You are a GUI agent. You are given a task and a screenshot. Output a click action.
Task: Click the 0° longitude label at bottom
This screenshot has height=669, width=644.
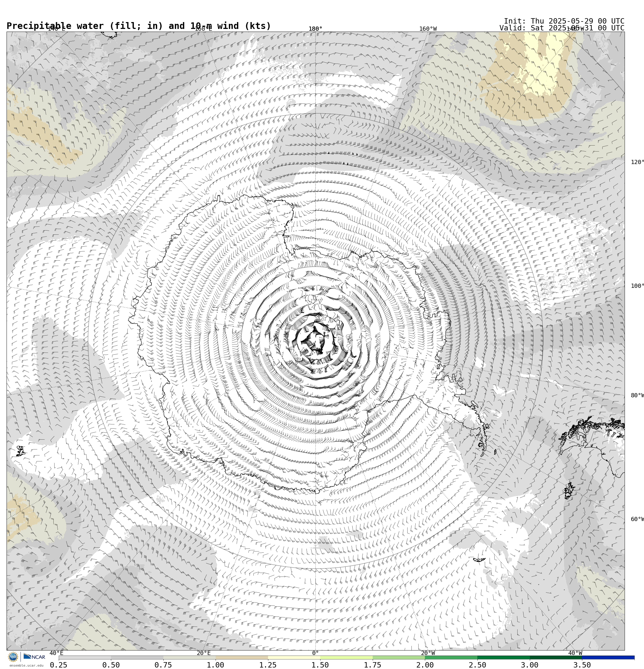315,653
